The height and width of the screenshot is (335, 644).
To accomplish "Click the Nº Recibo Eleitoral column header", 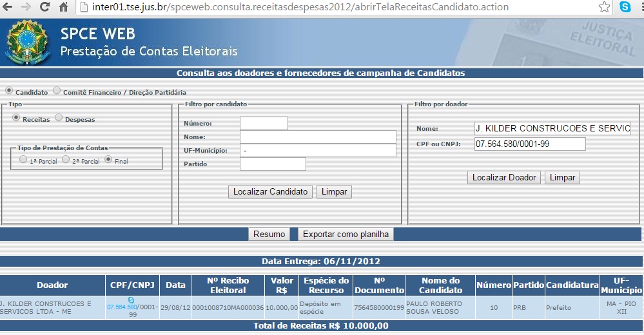I will coord(228,285).
